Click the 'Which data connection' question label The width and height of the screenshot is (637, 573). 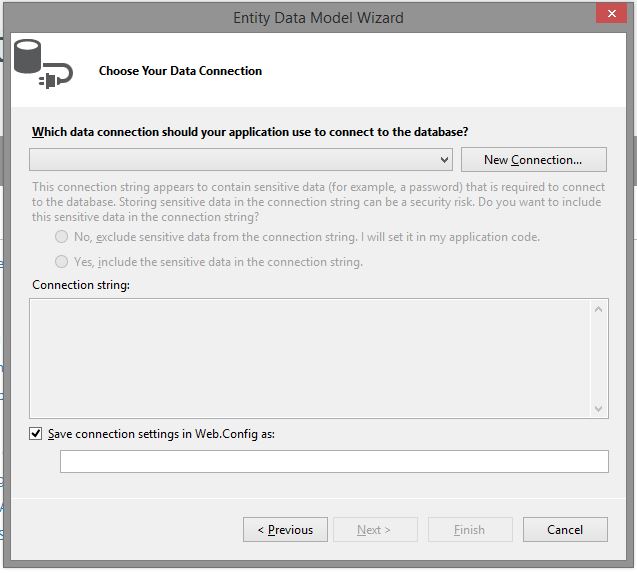tap(250, 132)
